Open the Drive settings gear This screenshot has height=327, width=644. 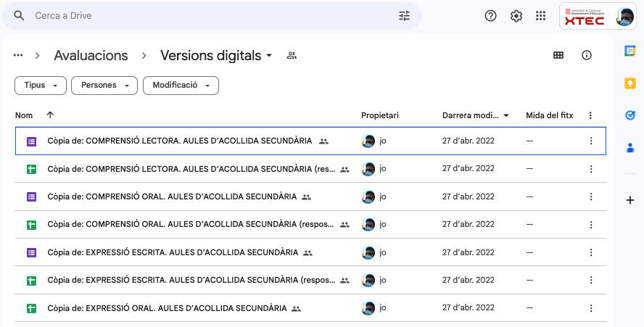click(x=516, y=16)
